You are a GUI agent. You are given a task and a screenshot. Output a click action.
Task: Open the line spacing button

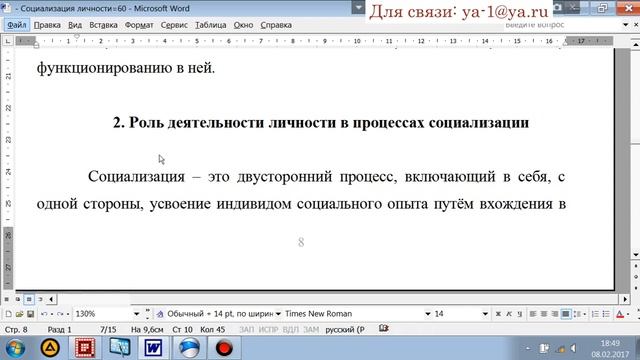577,314
